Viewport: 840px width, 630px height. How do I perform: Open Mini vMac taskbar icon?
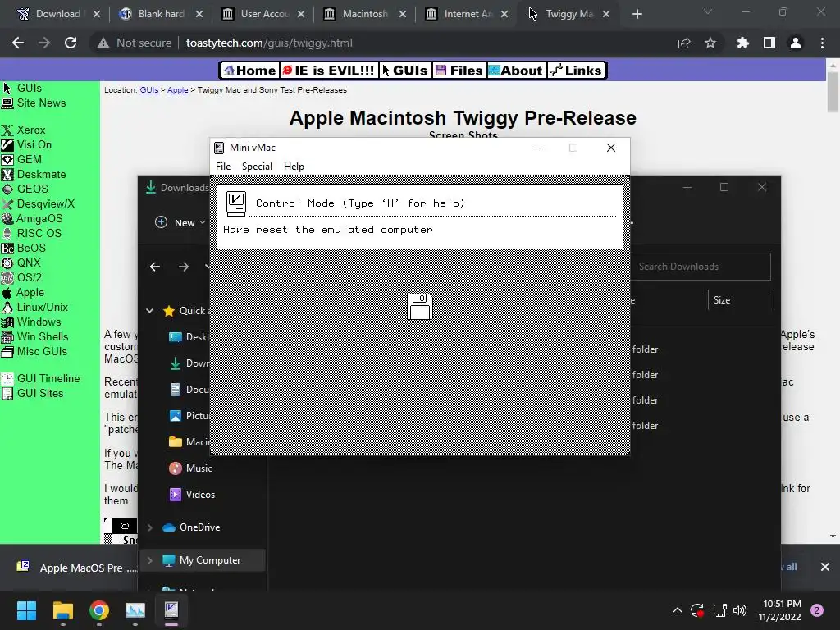(171, 610)
